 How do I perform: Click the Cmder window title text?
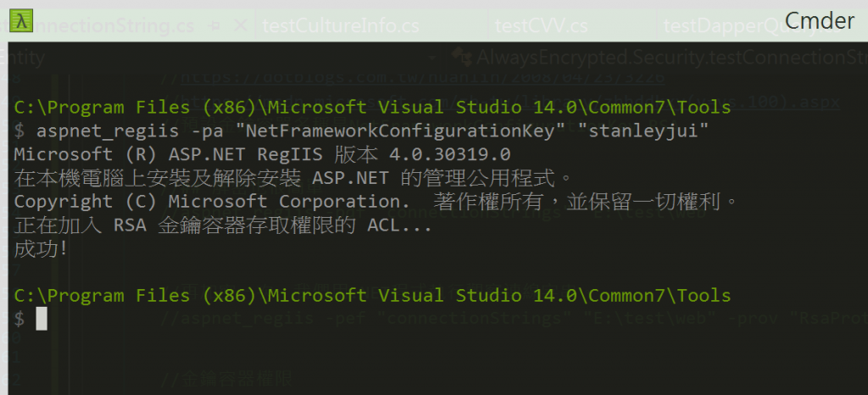click(820, 21)
